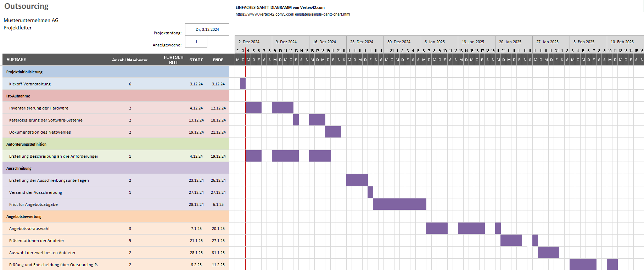
Task: Select the 3. Feb 2025 week header
Action: pos(583,42)
